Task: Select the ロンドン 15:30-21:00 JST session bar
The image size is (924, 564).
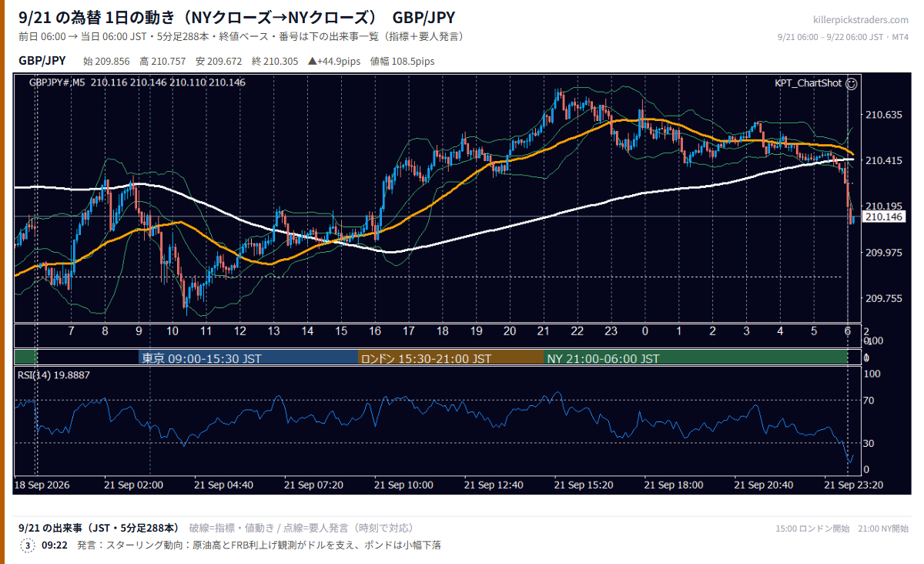Action: pyautogui.click(x=451, y=358)
